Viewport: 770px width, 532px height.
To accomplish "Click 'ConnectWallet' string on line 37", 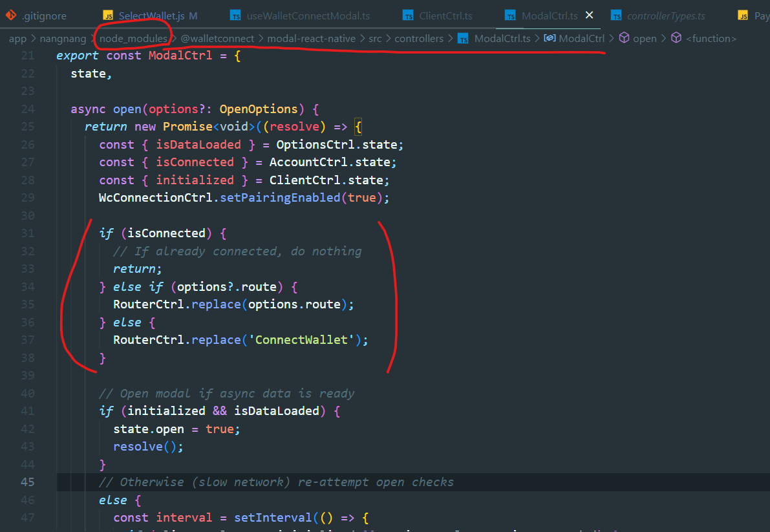I will coord(301,340).
